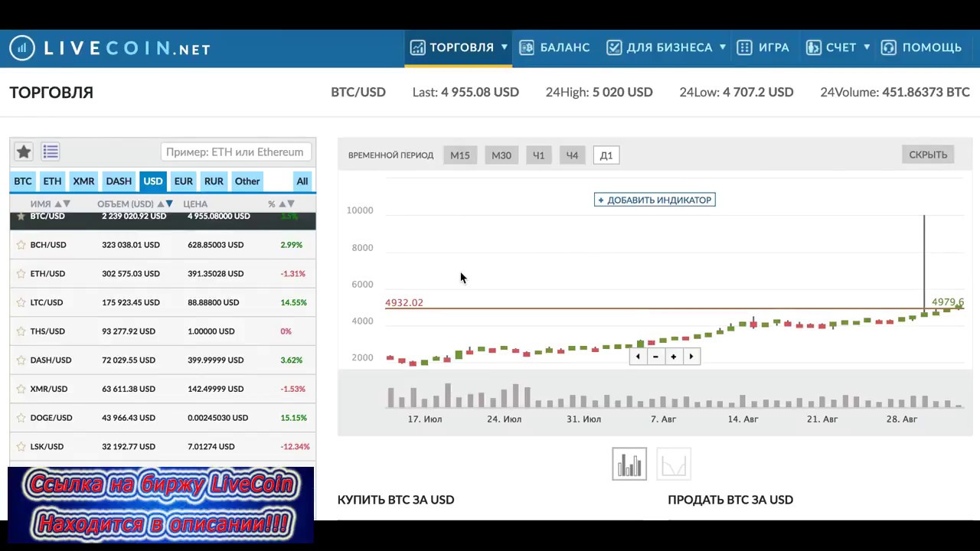980x551 pixels.
Task: Filter pairs by EUR tab
Action: click(184, 181)
